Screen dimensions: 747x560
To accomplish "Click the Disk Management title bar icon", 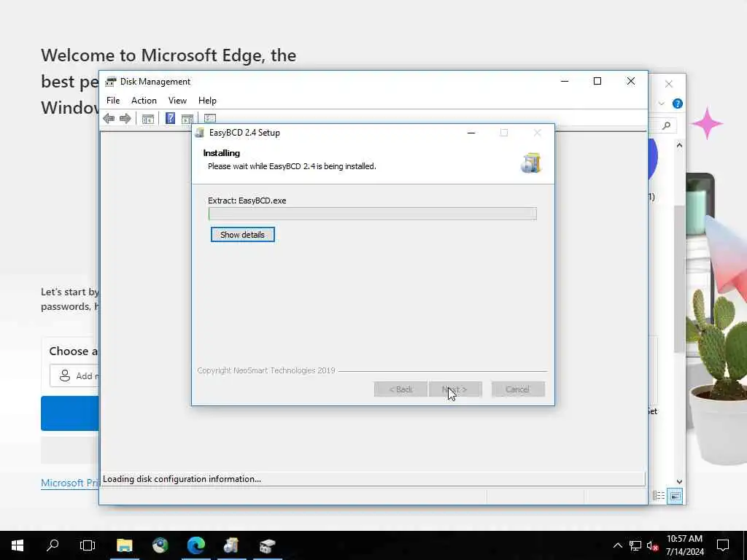I will [111, 82].
